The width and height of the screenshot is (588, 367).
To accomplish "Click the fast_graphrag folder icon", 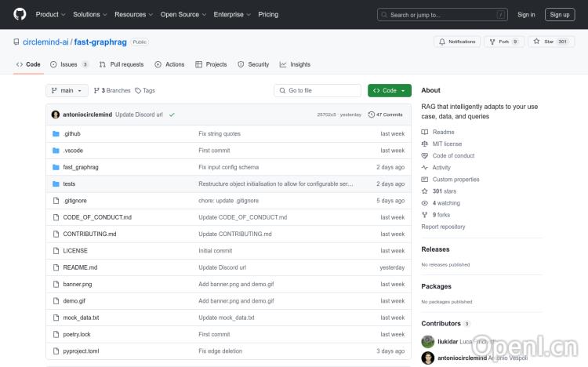I will (x=56, y=167).
